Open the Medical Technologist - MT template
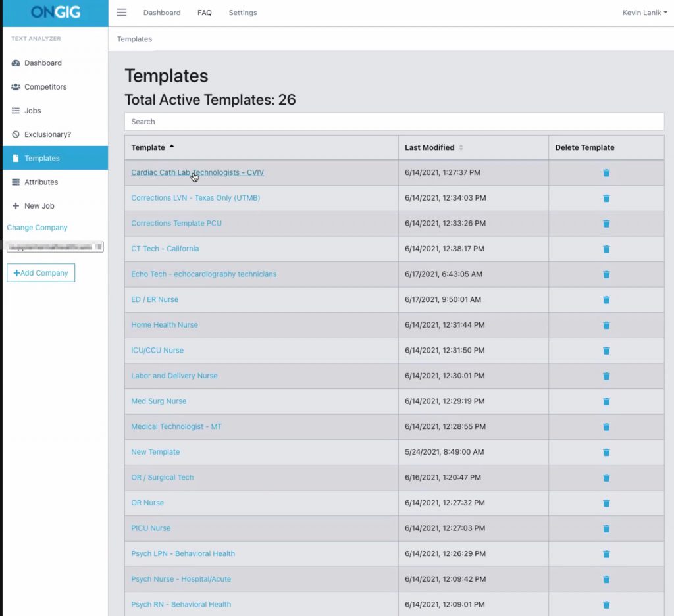Viewport: 674px width, 616px height. click(176, 426)
